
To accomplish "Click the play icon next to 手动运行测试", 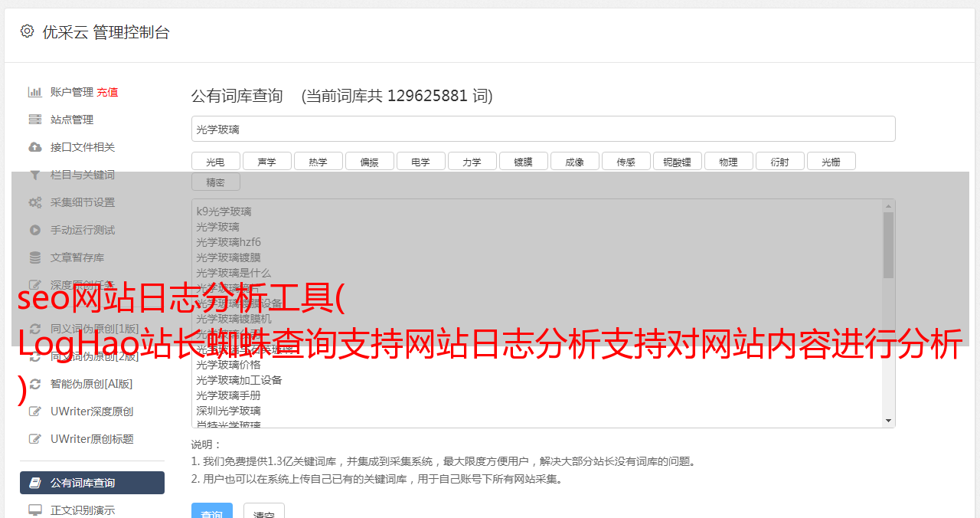I will point(35,230).
